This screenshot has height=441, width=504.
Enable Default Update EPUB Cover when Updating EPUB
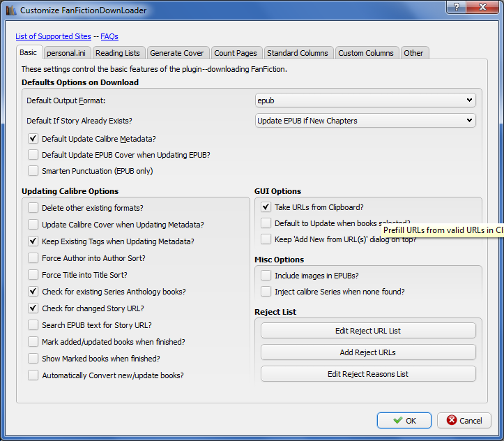(x=33, y=155)
